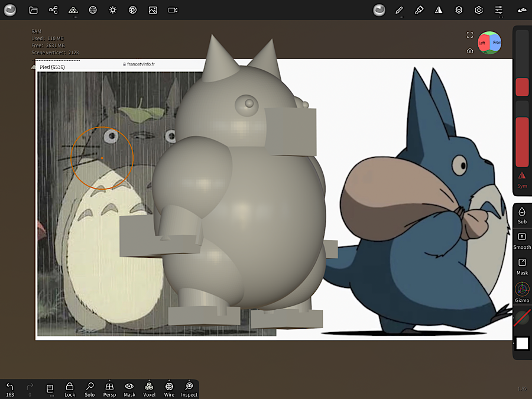This screenshot has width=532, height=399.
Task: Toggle the Sym symmetry button
Action: tap(522, 180)
